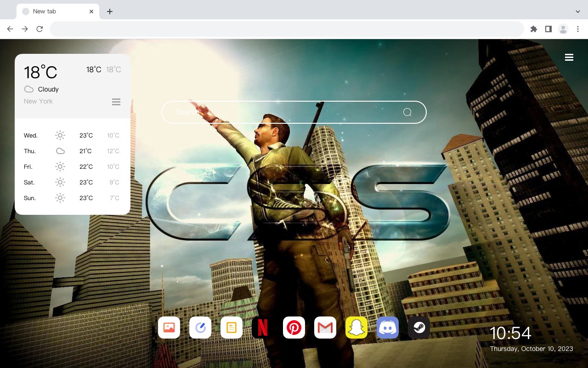The height and width of the screenshot is (368, 588).
Task: Select the Wed. forecast row
Action: coord(72,135)
